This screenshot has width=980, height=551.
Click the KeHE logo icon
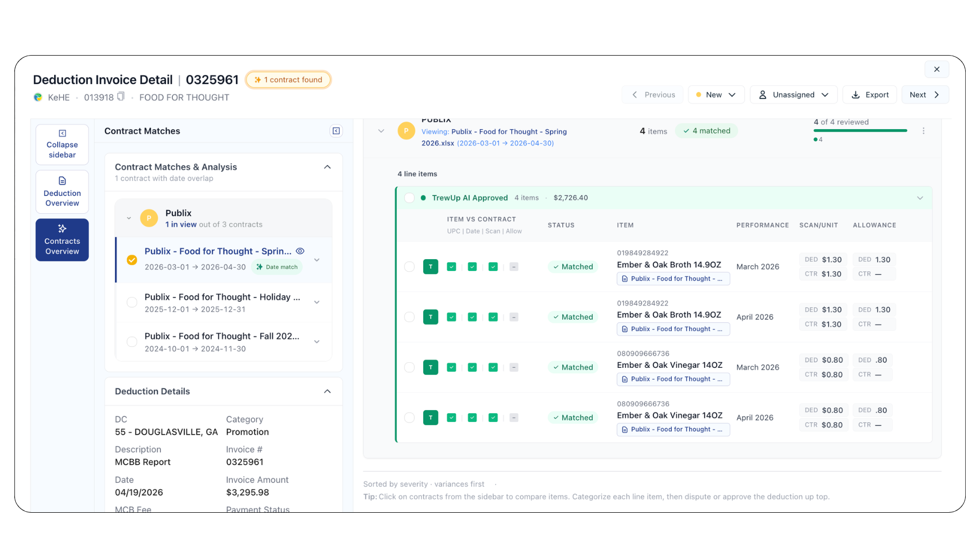click(38, 97)
